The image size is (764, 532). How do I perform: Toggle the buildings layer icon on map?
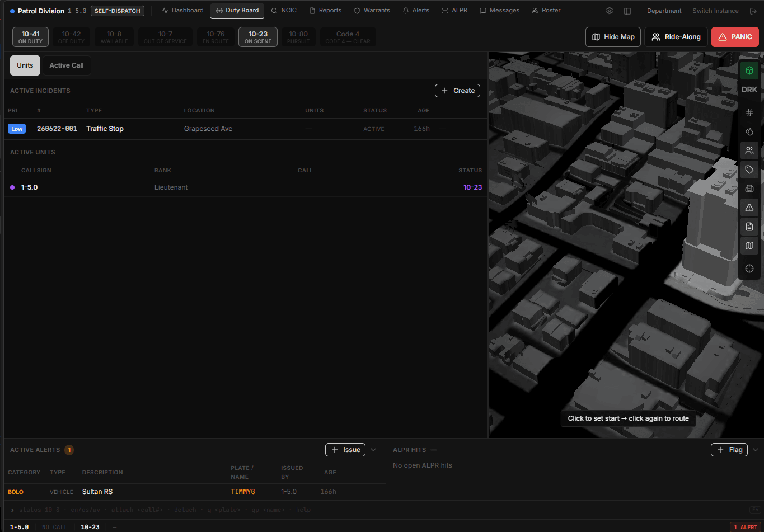[x=749, y=189]
